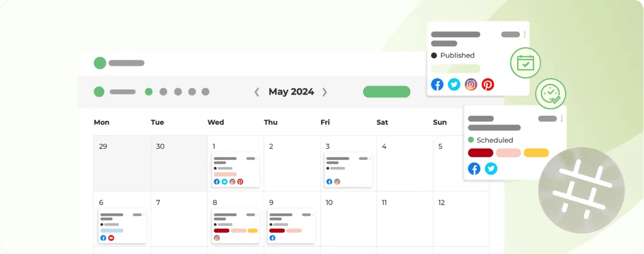Click Pinterest icon in the Published card
Viewport: 644px width, 254px height.
[x=487, y=85]
